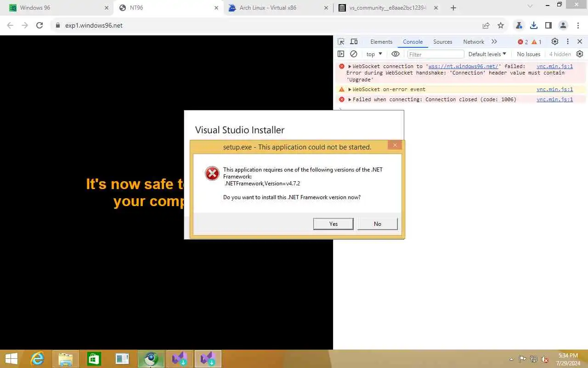Open vnc.min.js:1 link of Failed when connecting
This screenshot has height=368, width=588.
click(554, 99)
